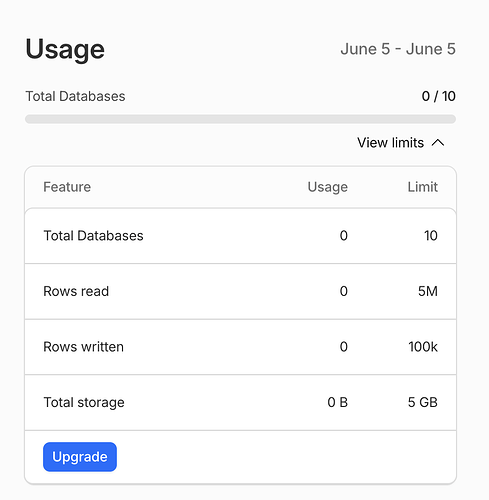Click the Usage page heading
Image resolution: width=489 pixels, height=500 pixels.
(65, 49)
